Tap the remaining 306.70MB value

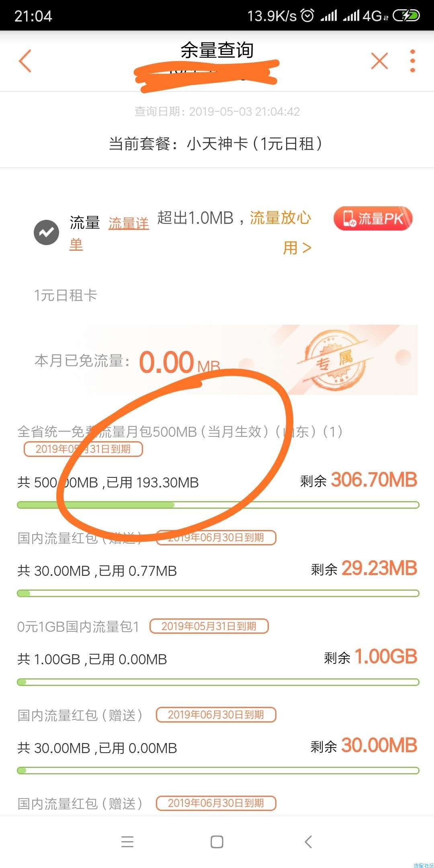click(374, 479)
